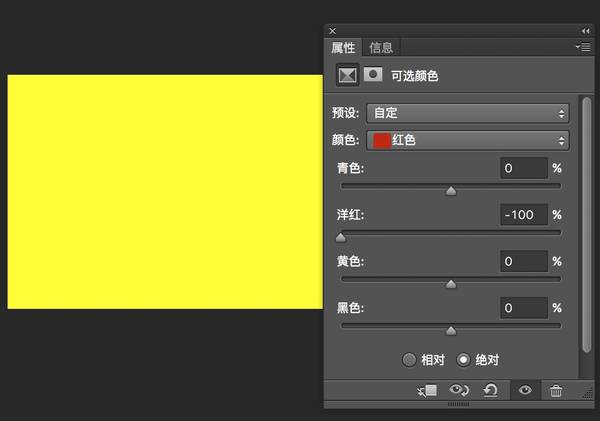Delete adjustment layer trash icon

(x=556, y=391)
